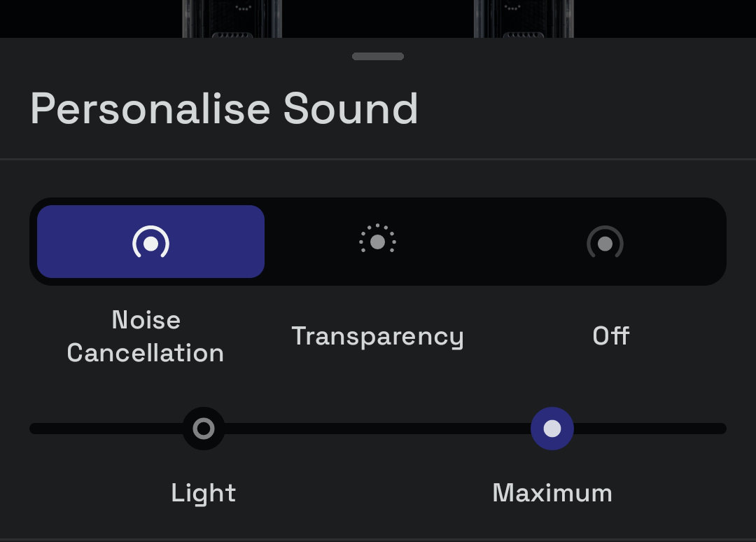Click the slider track between Light and Maximum
The image size is (756, 542).
click(377, 428)
